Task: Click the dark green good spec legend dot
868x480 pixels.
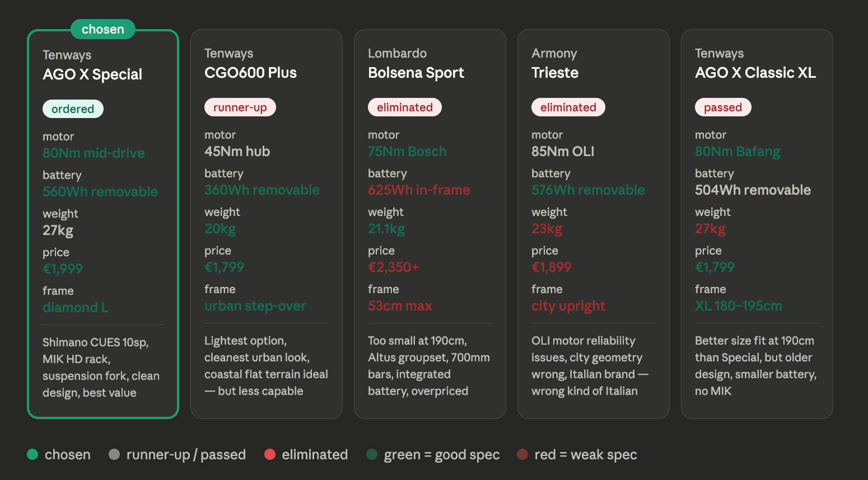Action: [372, 454]
